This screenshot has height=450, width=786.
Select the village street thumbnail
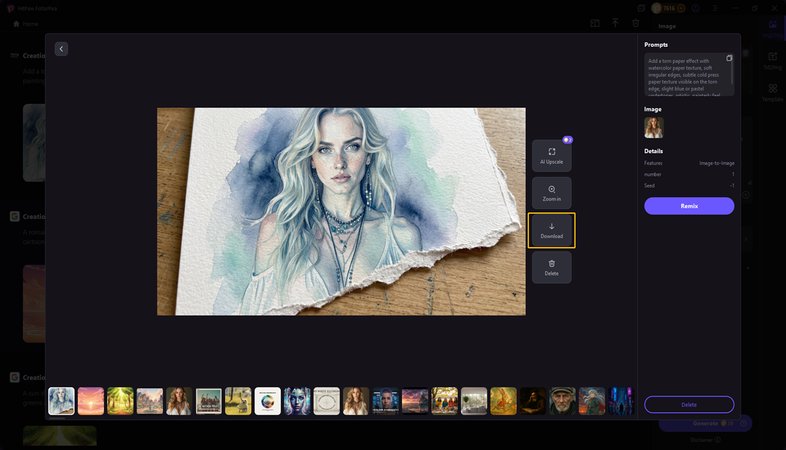(150, 401)
